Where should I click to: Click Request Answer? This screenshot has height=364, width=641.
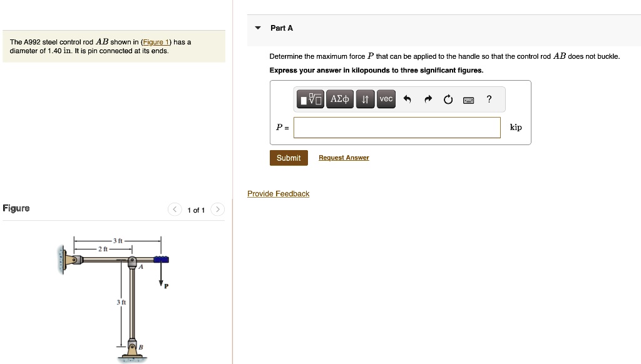344,157
